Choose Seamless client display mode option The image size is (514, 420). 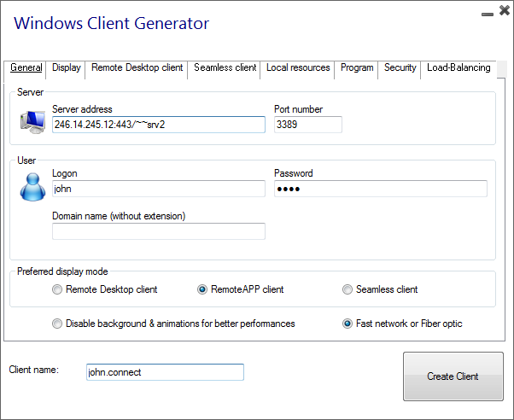coord(348,289)
